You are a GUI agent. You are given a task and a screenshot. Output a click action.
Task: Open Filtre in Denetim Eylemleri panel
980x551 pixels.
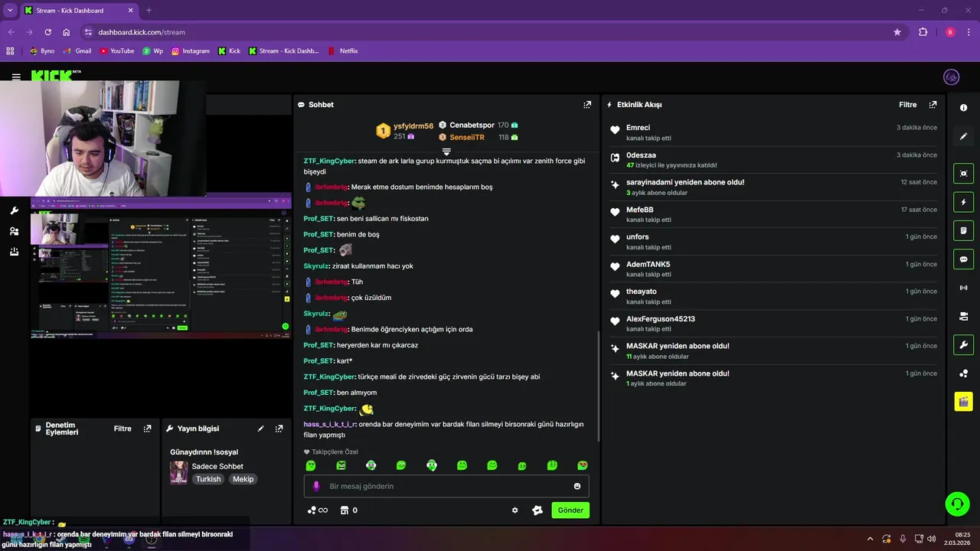[x=122, y=429]
